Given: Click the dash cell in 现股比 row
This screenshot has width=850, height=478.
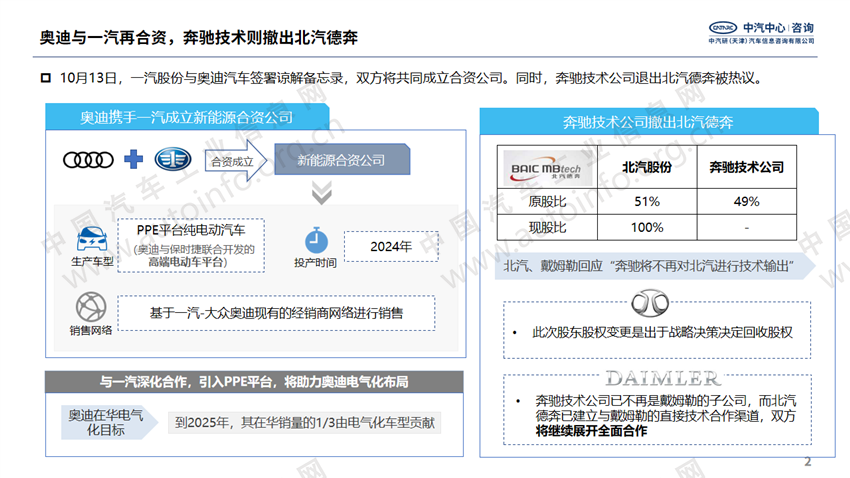Looking at the screenshot, I should tap(746, 228).
